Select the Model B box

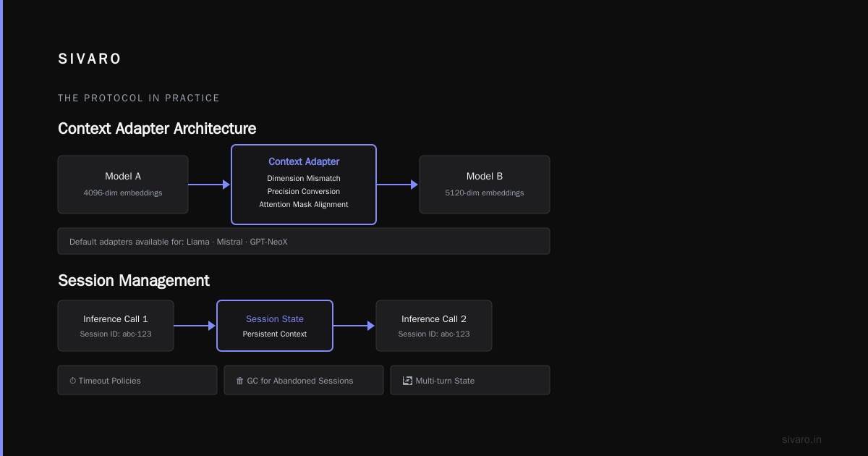[485, 185]
